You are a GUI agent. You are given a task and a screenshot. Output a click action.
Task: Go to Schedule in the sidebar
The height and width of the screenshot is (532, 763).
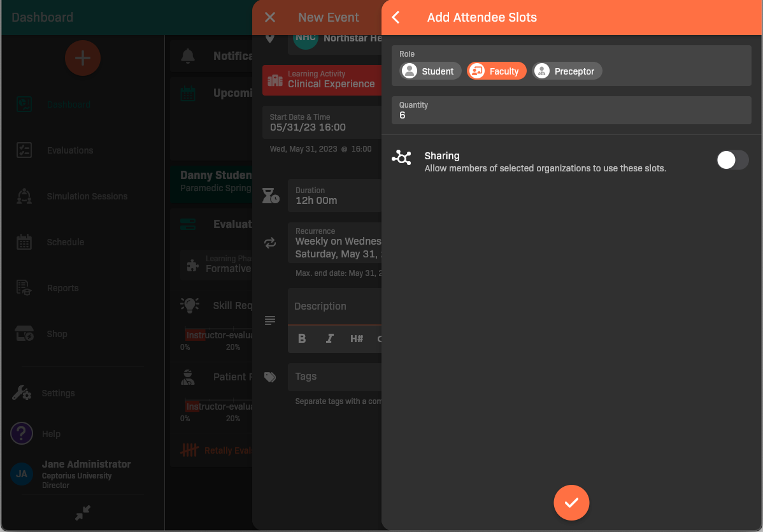[x=66, y=242]
